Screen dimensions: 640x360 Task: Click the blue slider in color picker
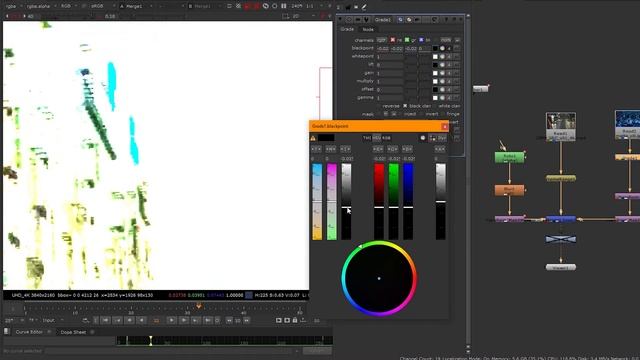point(408,202)
